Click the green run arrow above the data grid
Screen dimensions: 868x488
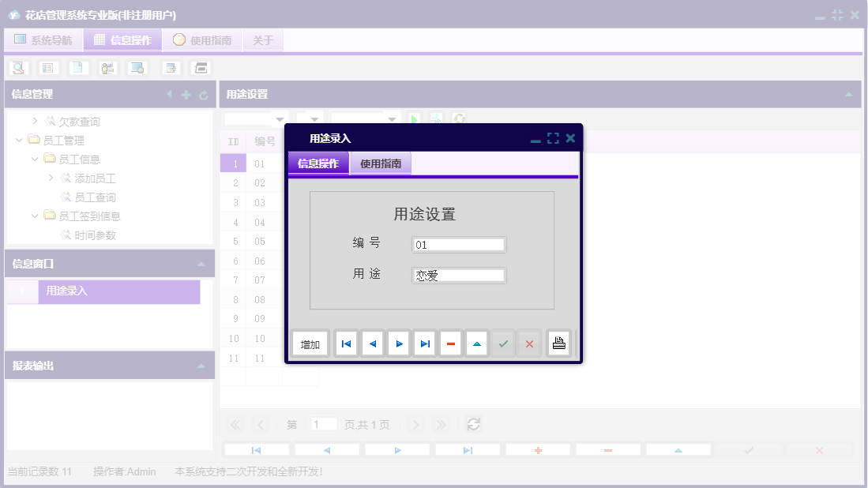point(414,119)
